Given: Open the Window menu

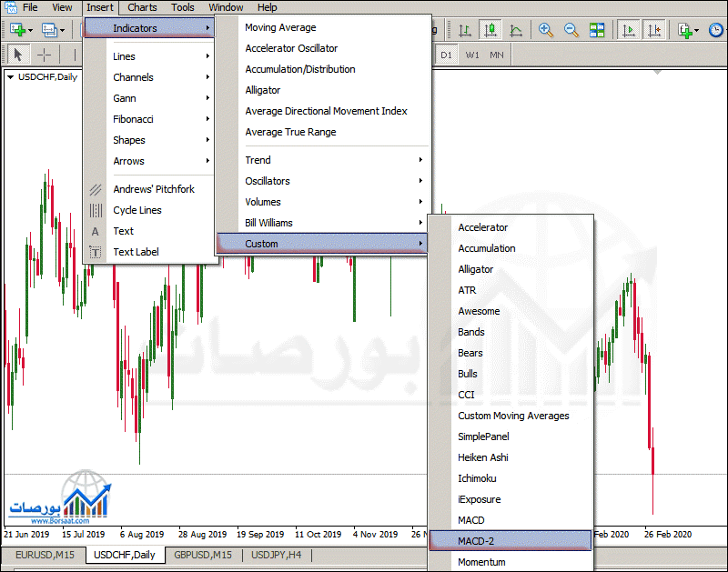Looking at the screenshot, I should click(x=226, y=7).
